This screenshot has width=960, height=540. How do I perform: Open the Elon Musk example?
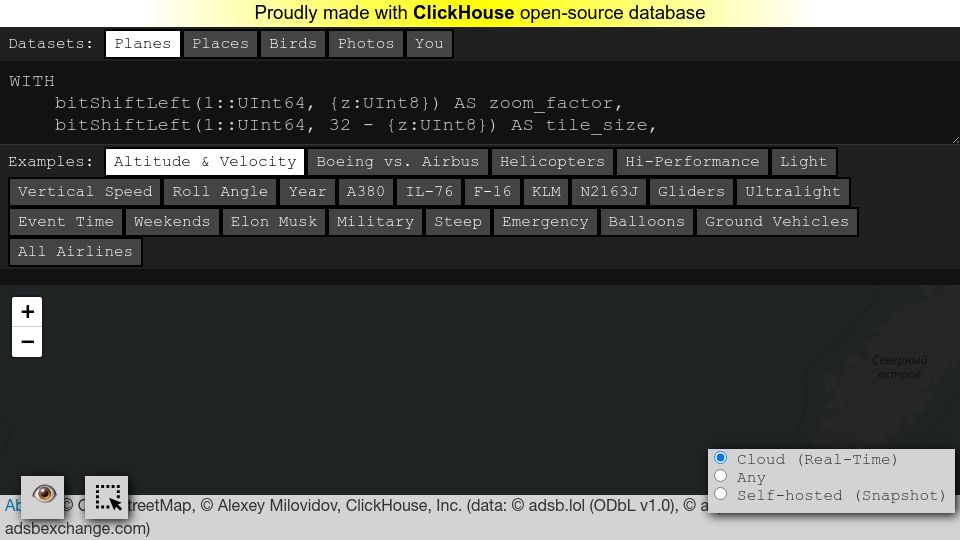(274, 222)
